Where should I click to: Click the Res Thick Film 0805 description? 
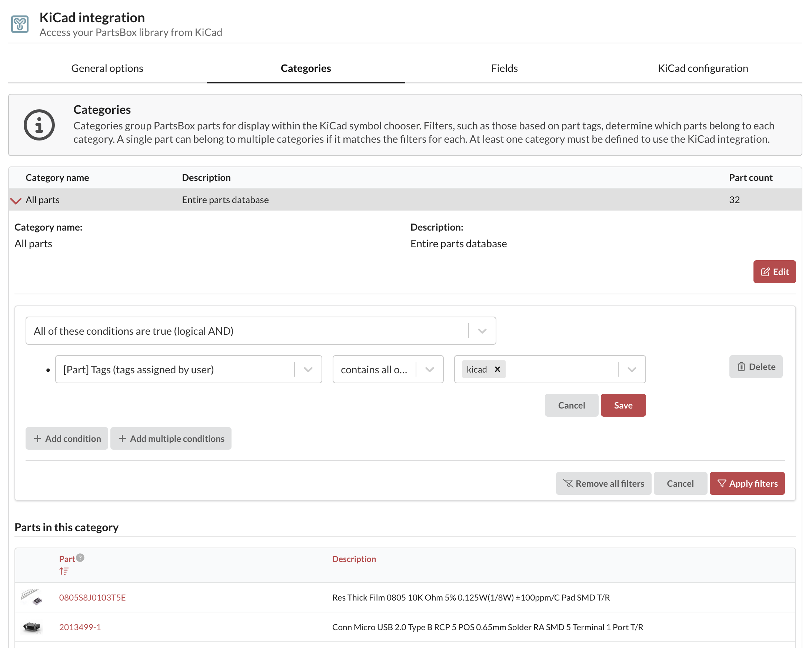tap(471, 598)
